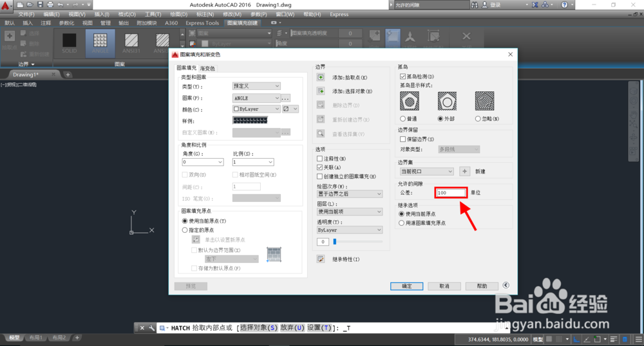Open the 类型 (Type) dropdown showing 预定义
644x346 pixels.
[256, 86]
